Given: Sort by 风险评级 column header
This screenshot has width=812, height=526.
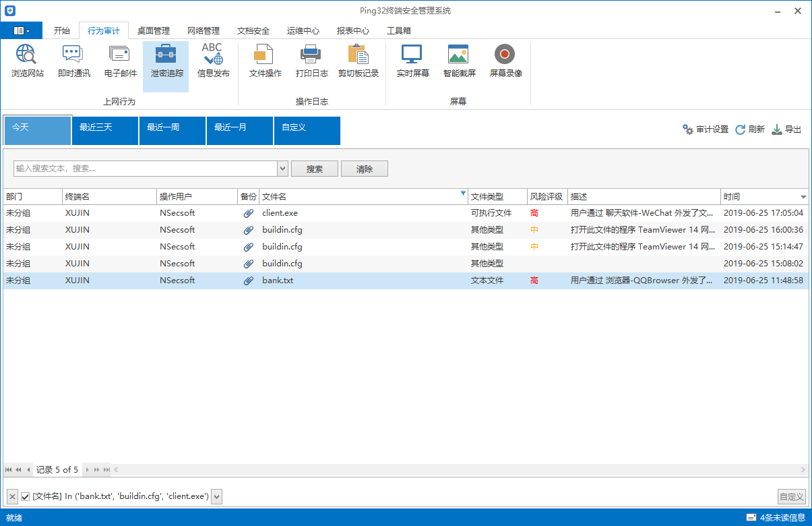Looking at the screenshot, I should click(x=547, y=197).
